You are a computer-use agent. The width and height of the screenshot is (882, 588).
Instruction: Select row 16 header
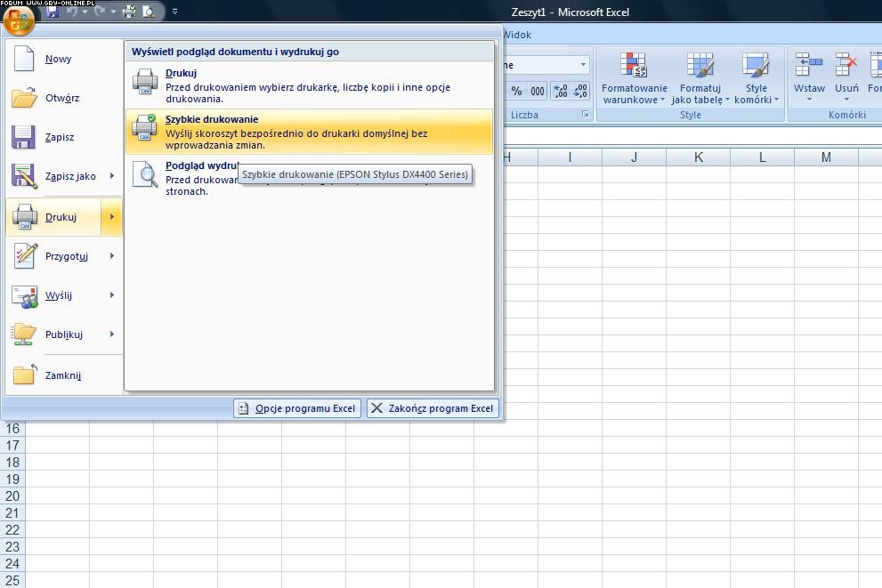click(x=12, y=429)
